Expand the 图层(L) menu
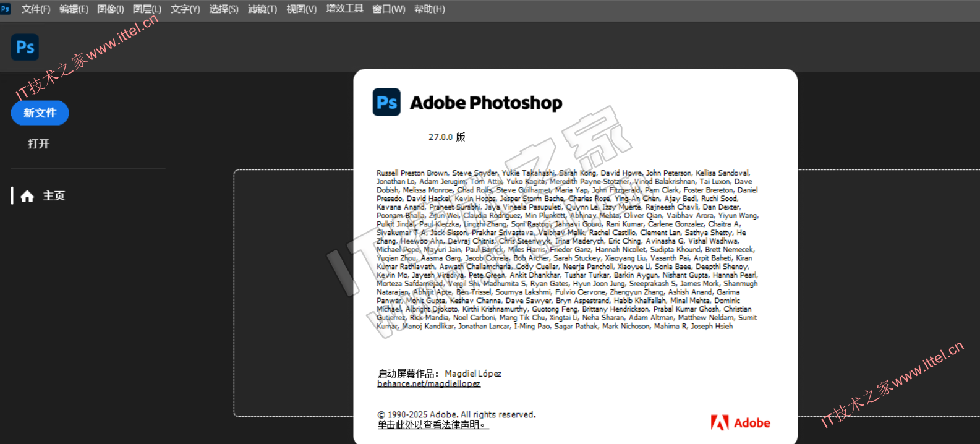This screenshot has height=444, width=980. 147,9
